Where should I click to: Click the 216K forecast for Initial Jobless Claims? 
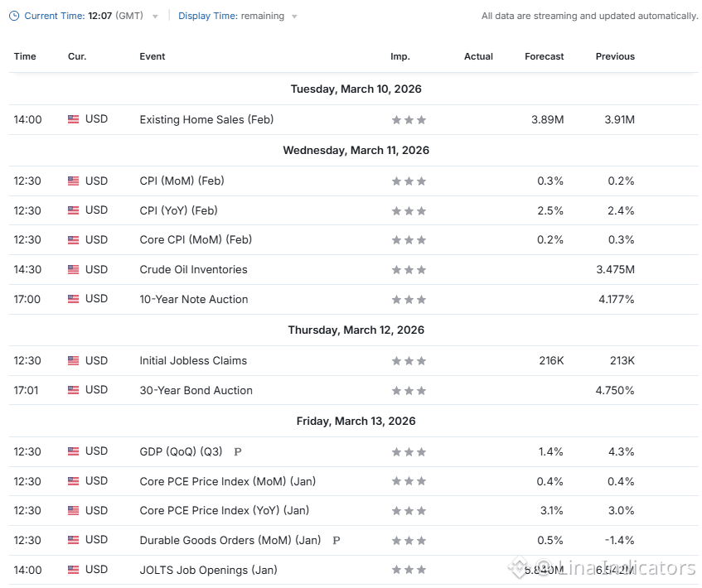click(x=551, y=361)
